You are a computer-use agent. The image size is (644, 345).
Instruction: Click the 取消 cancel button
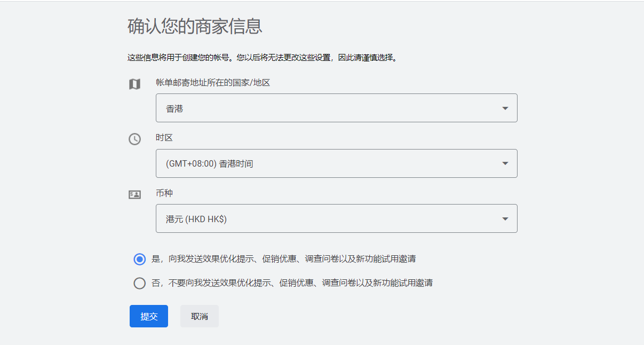click(200, 316)
